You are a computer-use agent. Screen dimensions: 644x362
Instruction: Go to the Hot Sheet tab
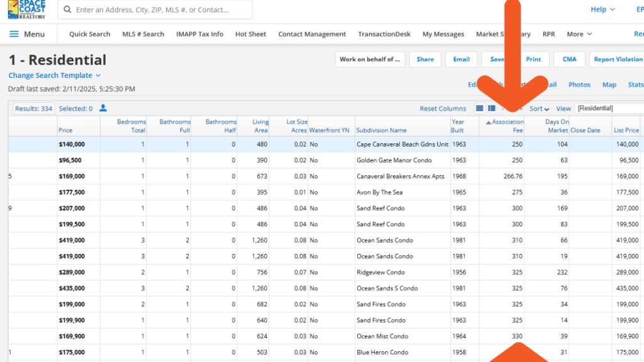click(x=250, y=34)
